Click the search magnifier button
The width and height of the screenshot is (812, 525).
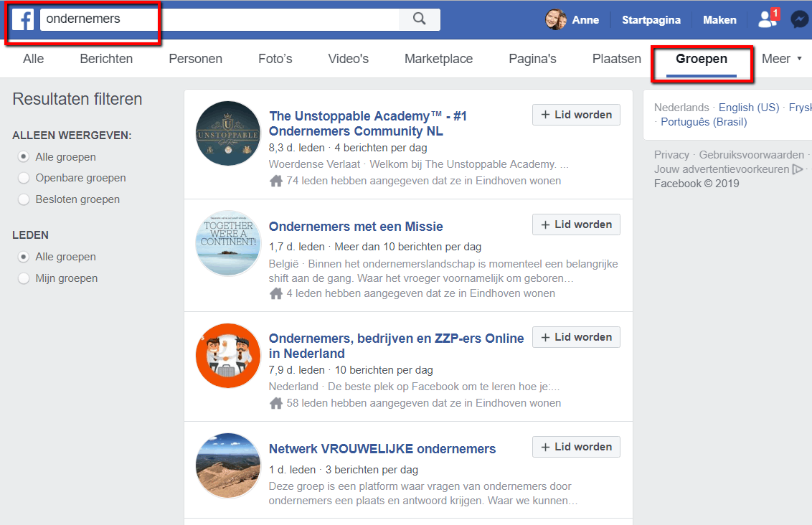click(x=420, y=19)
